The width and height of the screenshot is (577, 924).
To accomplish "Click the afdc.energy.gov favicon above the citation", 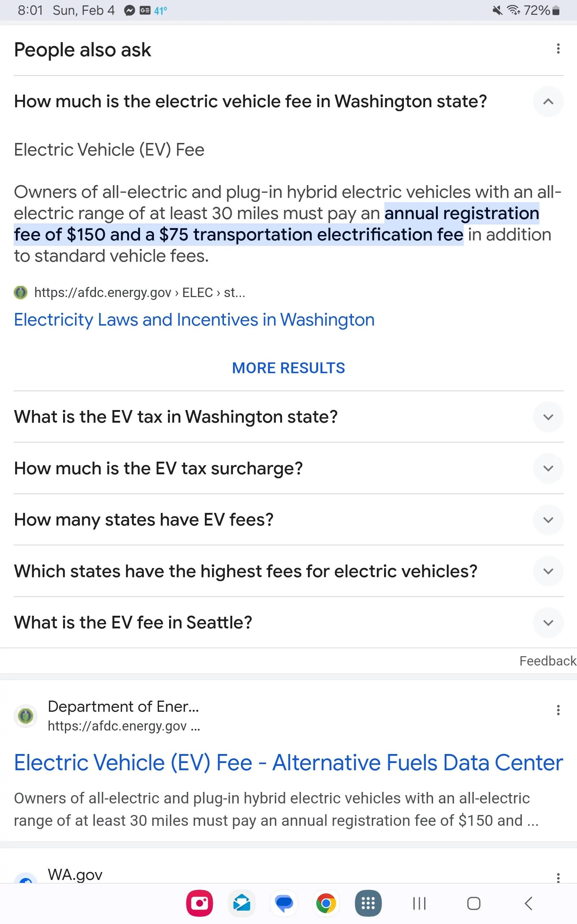I will 21,292.
